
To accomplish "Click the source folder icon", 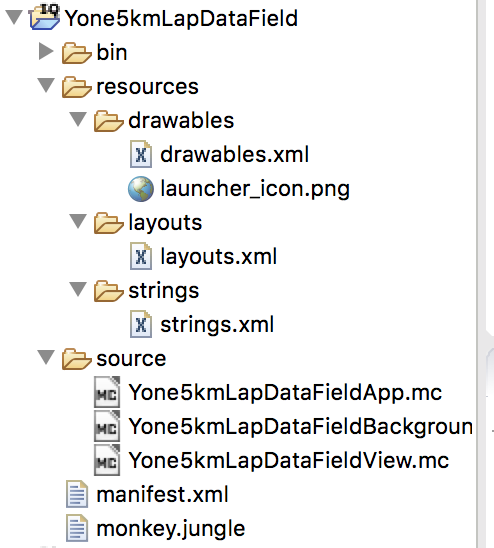I will [x=77, y=359].
